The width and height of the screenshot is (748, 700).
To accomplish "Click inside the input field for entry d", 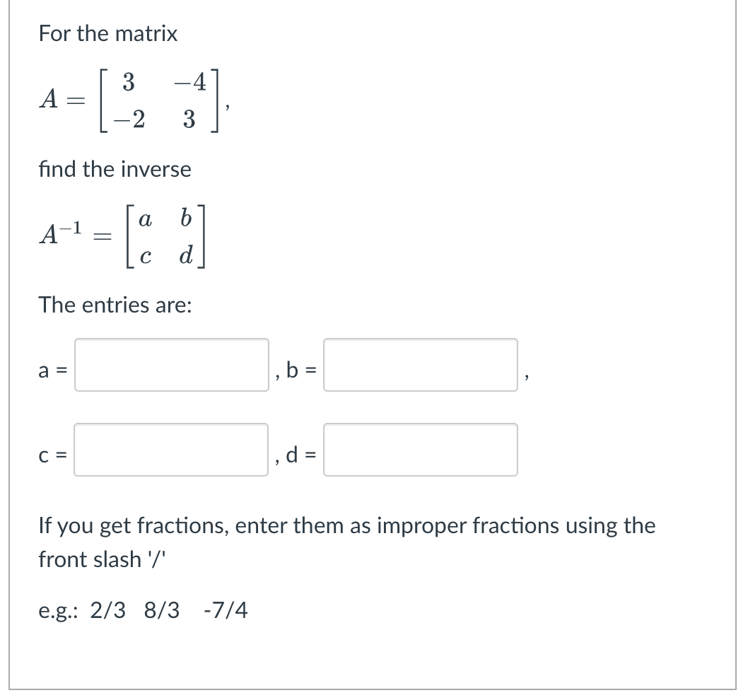I will point(420,450).
